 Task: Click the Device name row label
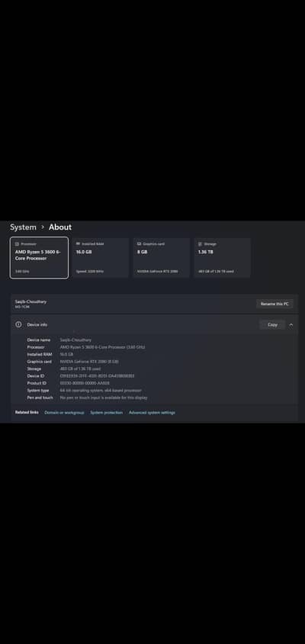coord(39,340)
